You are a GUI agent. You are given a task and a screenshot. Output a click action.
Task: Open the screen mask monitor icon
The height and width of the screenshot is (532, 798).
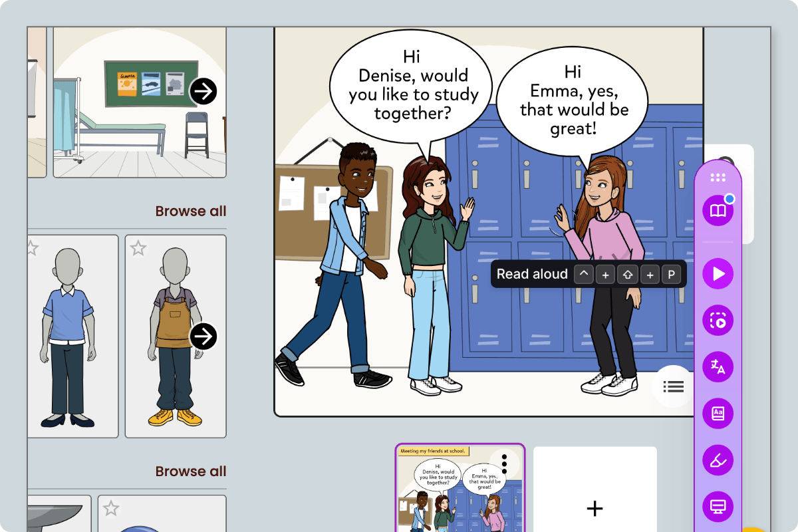718,507
